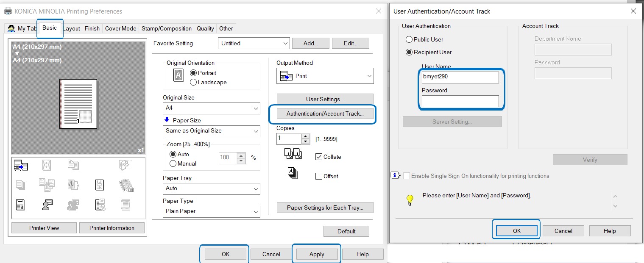Uncheck the Collate checkbox
This screenshot has height=263, width=644.
[x=319, y=157]
